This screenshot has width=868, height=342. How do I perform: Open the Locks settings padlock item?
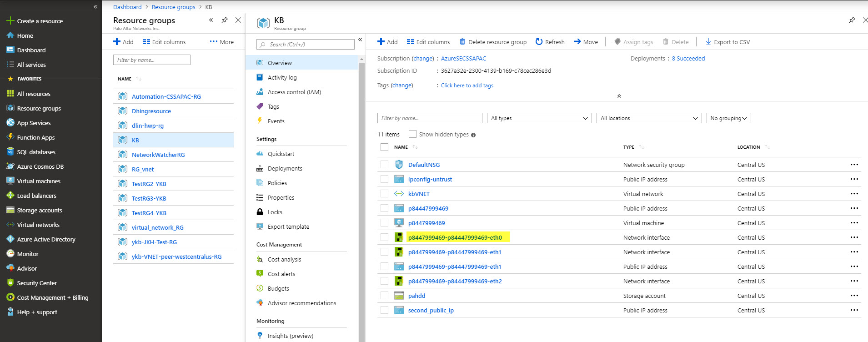click(x=275, y=212)
